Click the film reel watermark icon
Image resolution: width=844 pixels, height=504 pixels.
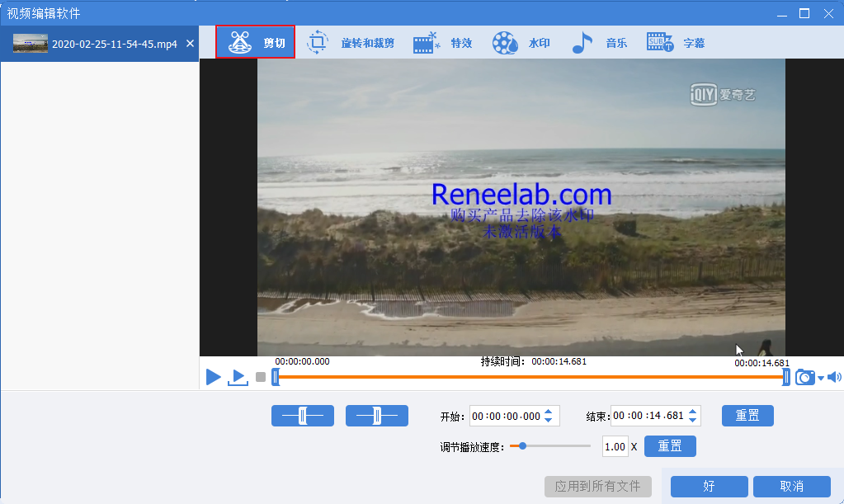click(505, 43)
